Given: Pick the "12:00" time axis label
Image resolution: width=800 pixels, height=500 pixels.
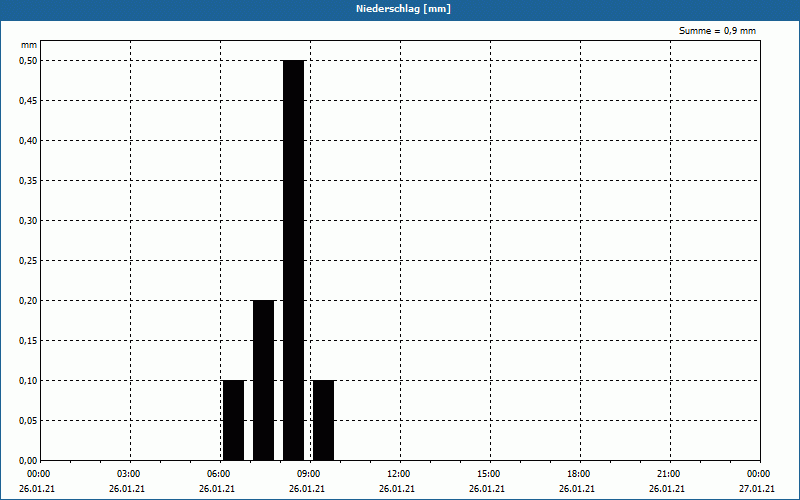Looking at the screenshot, I should pos(398,474).
